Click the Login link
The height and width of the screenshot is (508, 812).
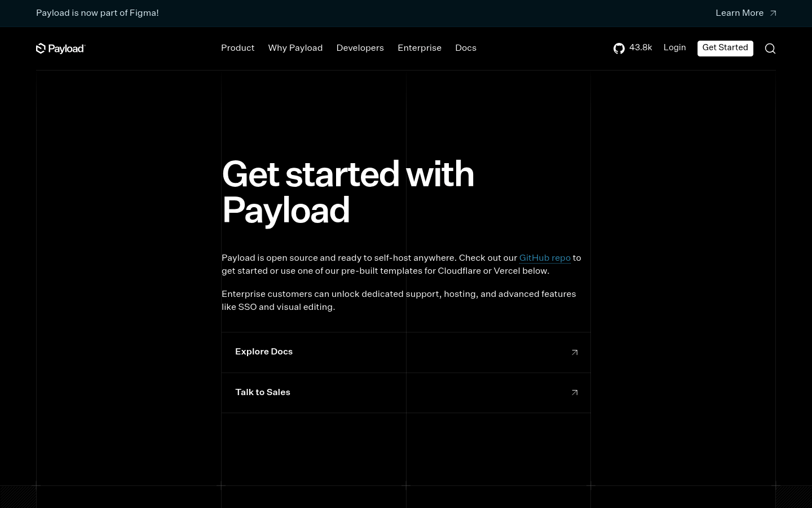[x=674, y=47]
